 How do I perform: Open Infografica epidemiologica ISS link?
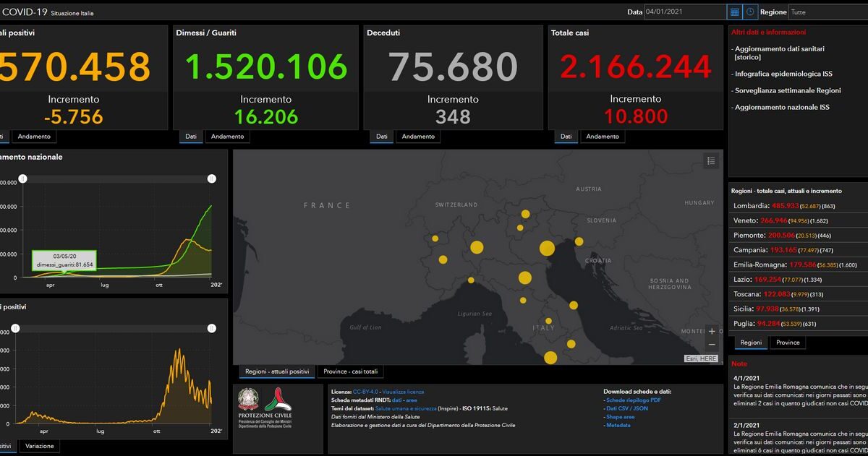(783, 74)
